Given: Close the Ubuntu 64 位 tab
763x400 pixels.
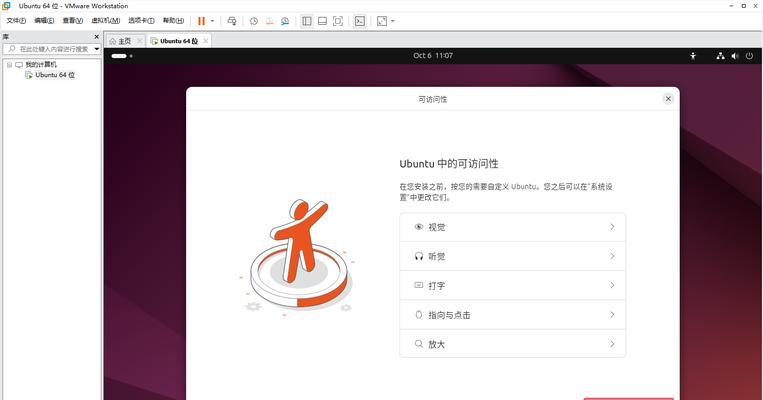Looking at the screenshot, I should coord(206,41).
